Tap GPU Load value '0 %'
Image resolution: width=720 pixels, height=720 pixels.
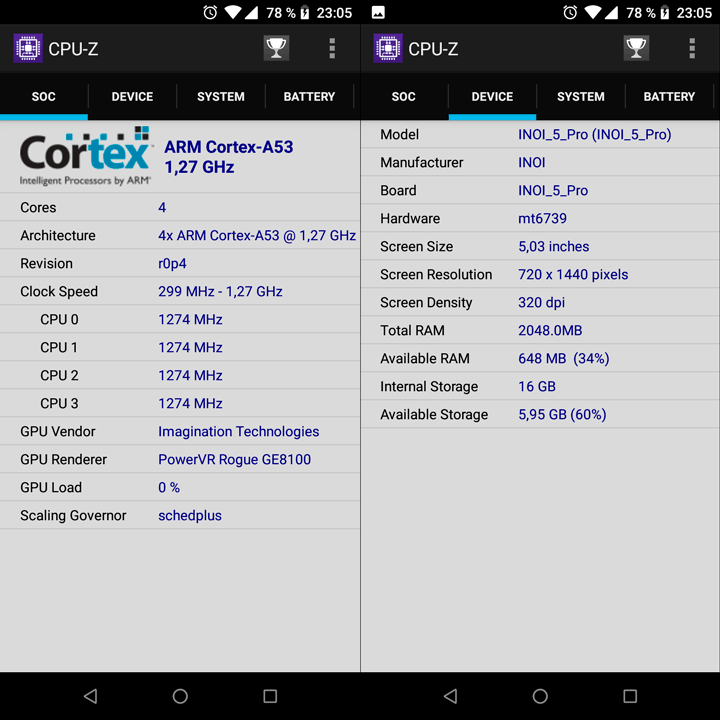pyautogui.click(x=169, y=488)
